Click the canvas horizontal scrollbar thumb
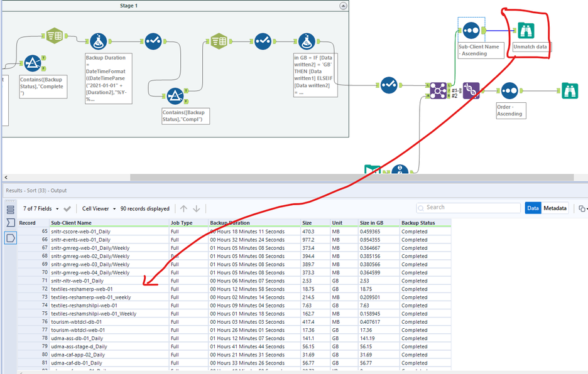The height and width of the screenshot is (374, 588). coord(352,177)
